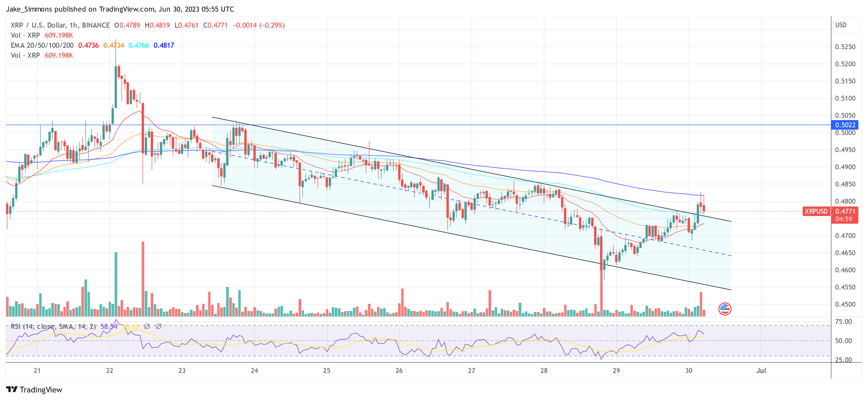Click the RSI (14, close, SMA, 14, 2) label
Image resolution: width=868 pixels, height=400 pixels.
point(53,326)
